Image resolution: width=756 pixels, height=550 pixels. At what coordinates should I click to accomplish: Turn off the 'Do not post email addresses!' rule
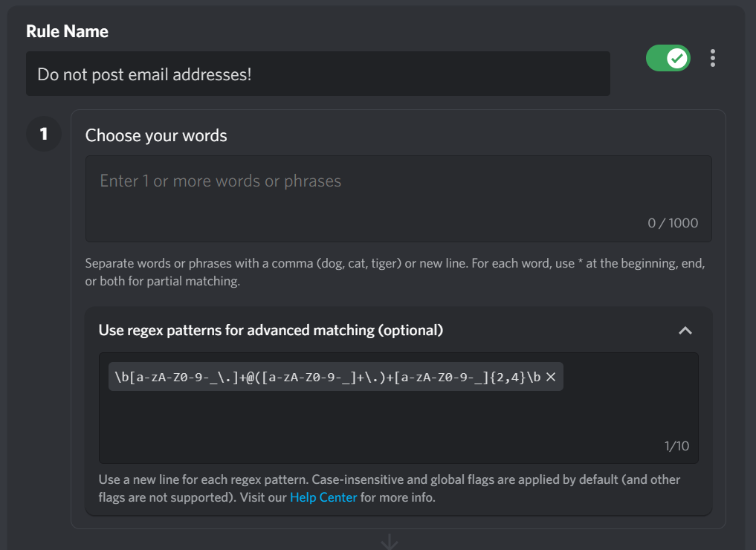point(668,58)
